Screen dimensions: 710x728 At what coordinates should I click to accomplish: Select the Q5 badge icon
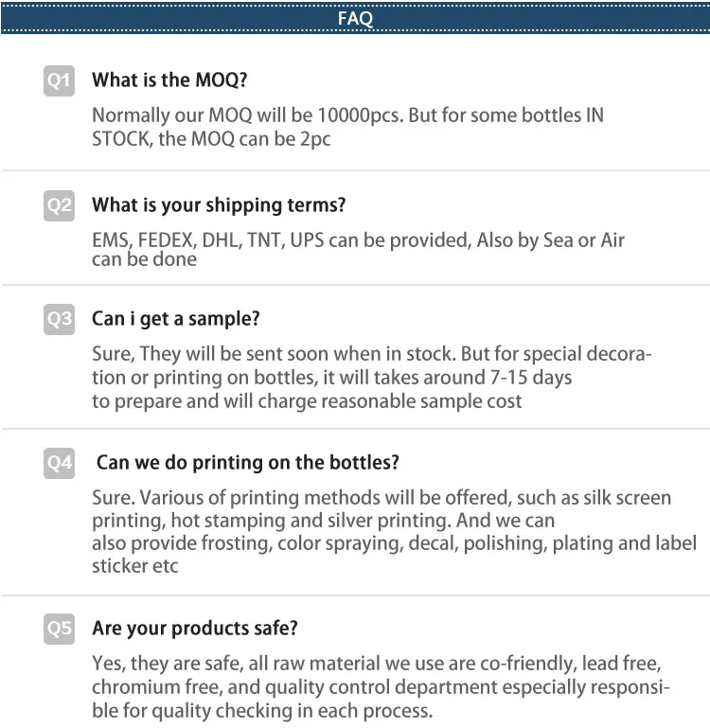[59, 628]
